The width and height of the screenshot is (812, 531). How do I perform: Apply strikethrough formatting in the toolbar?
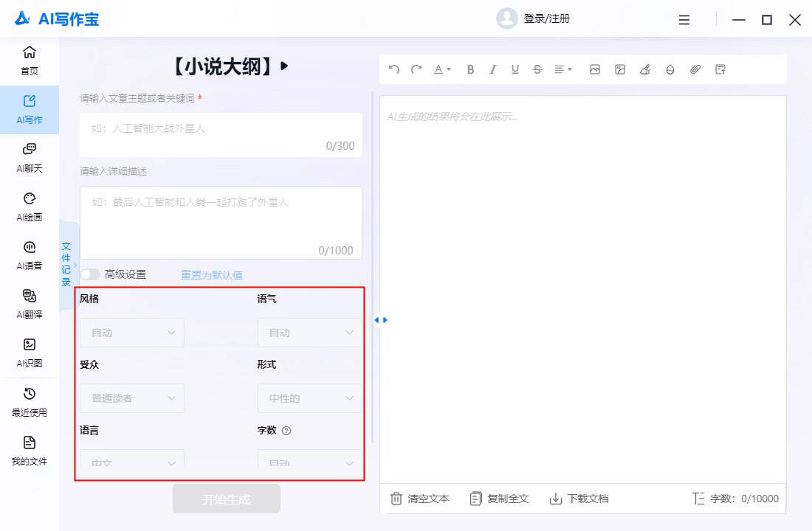(537, 69)
